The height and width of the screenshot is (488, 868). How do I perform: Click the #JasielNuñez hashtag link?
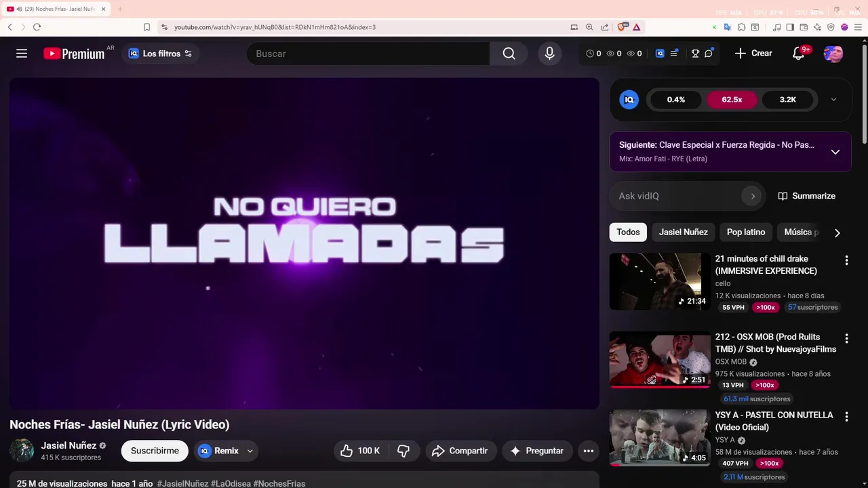tap(182, 484)
